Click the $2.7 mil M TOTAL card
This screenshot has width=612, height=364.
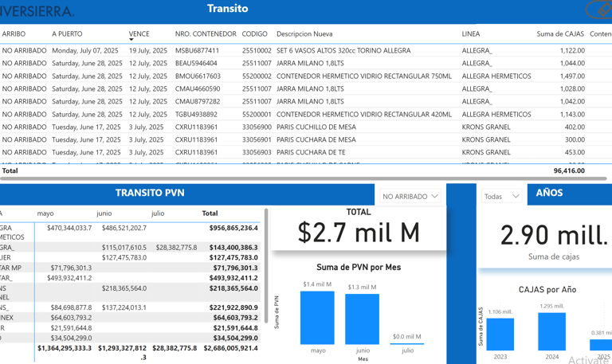[359, 229]
